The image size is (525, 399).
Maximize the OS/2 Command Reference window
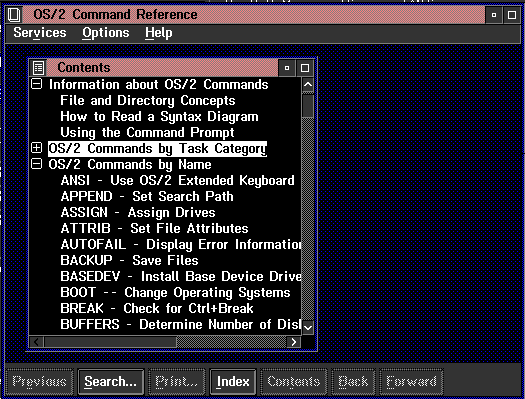512,15
